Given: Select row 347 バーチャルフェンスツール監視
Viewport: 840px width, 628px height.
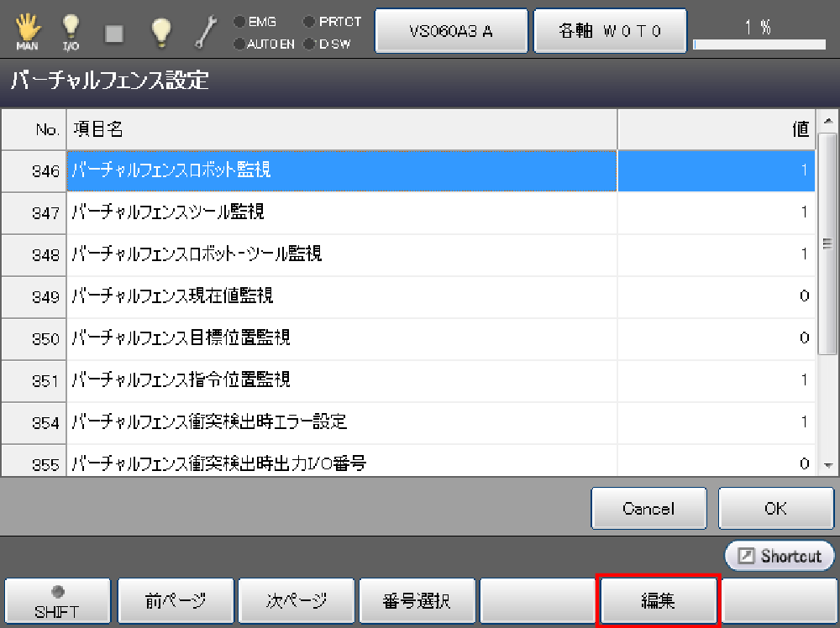Looking at the screenshot, I should pyautogui.click(x=341, y=212).
